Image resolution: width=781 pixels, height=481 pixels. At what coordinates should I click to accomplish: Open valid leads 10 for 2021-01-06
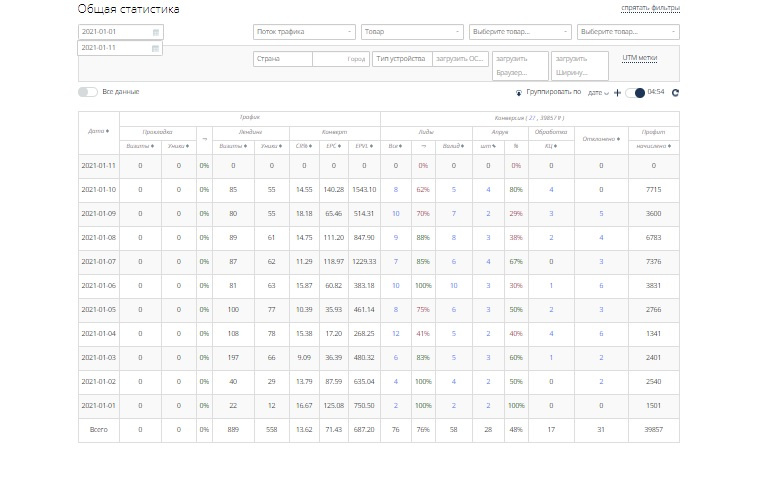453,286
